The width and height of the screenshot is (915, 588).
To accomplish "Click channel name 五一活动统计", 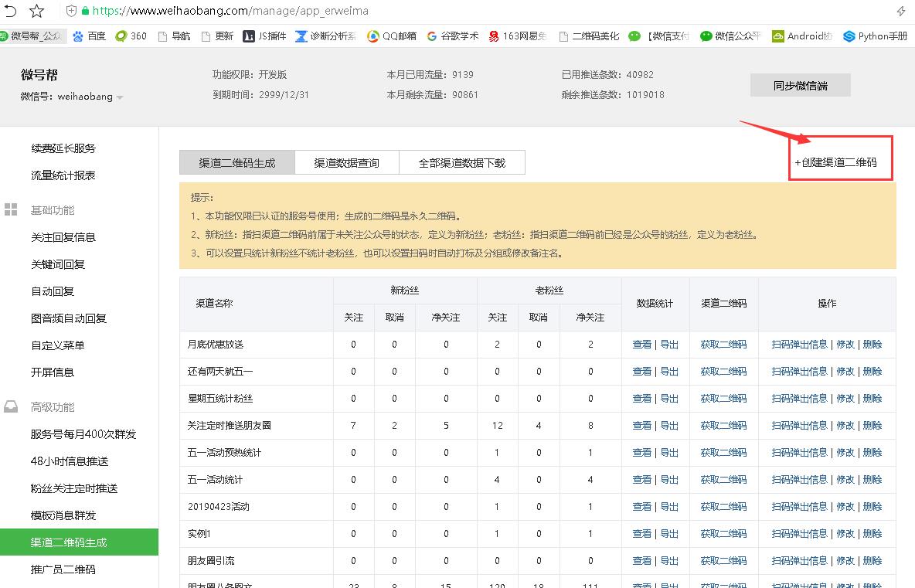I will pos(215,480).
